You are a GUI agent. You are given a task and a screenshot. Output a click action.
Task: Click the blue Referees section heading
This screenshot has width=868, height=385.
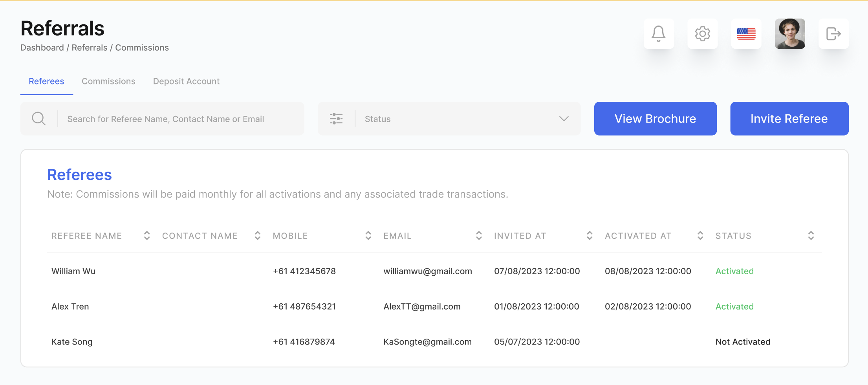pyautogui.click(x=80, y=175)
